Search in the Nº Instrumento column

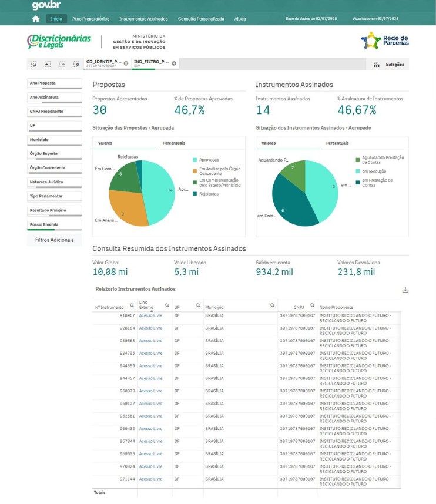point(132,305)
